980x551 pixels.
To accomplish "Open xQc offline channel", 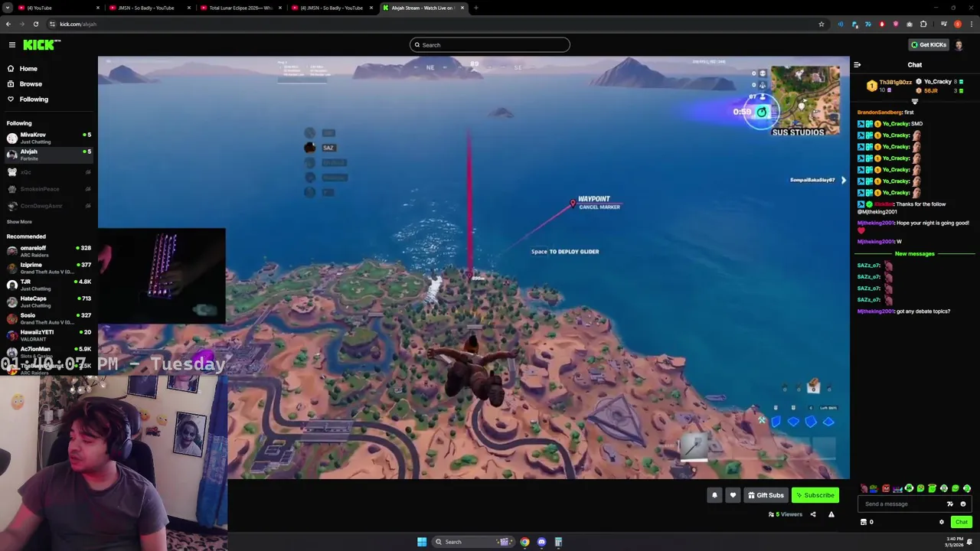I will point(47,172).
